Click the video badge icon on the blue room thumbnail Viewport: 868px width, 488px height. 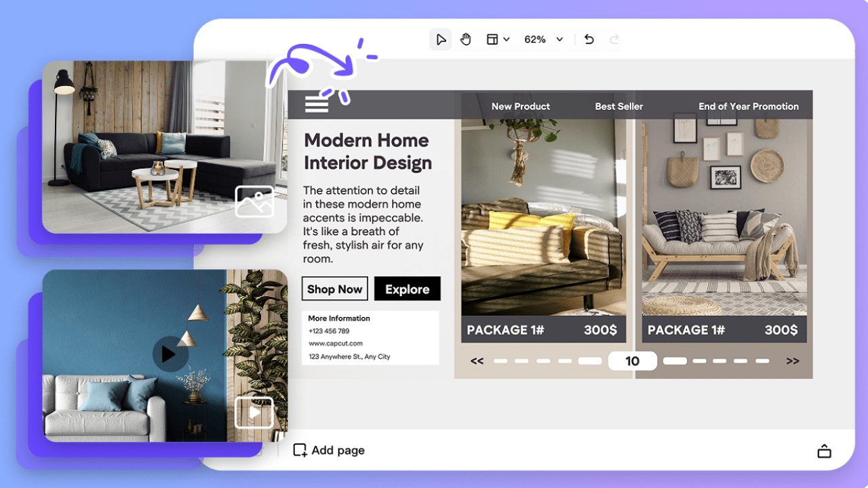[254, 411]
